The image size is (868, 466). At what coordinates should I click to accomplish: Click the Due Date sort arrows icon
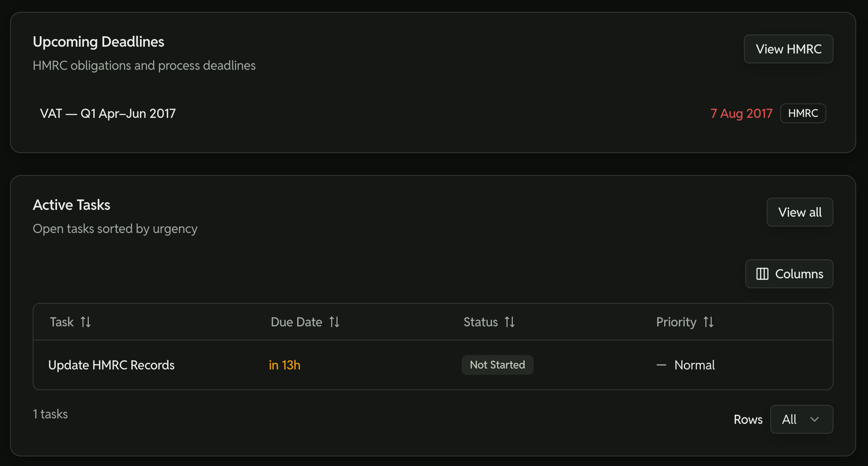[x=334, y=322]
